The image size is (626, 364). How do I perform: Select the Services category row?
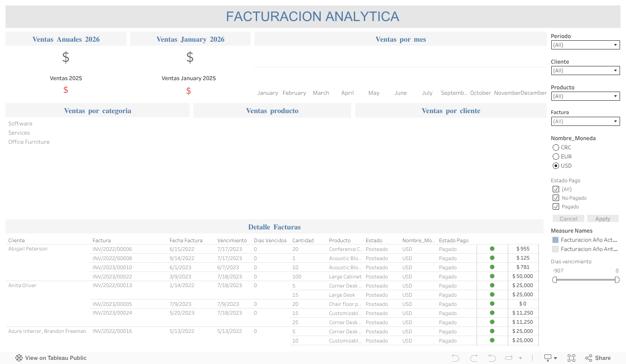pos(19,133)
